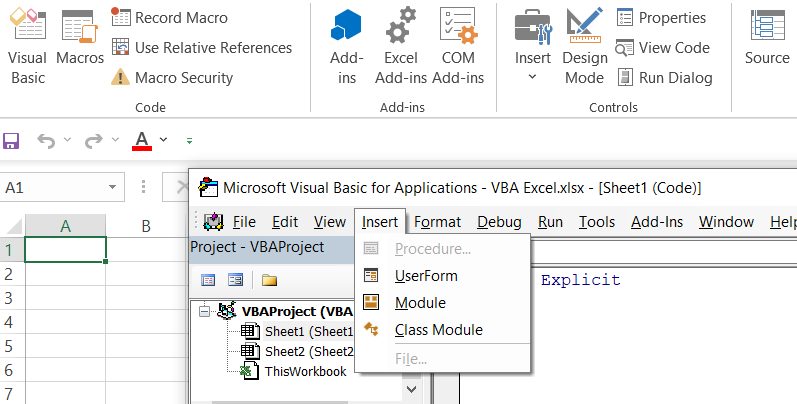Collapse the VBAProject tree node

coord(205,311)
